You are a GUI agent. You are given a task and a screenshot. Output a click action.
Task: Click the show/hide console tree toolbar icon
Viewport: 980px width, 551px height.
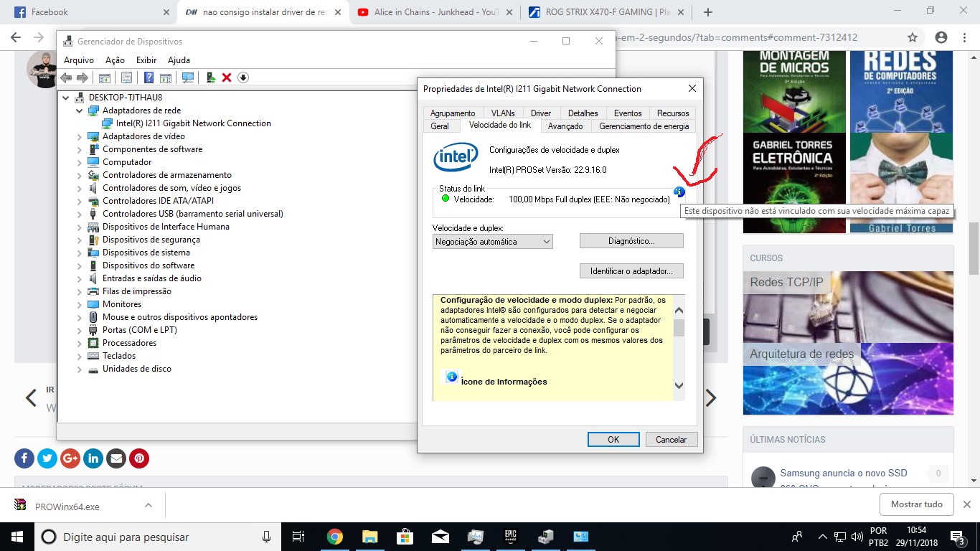(105, 77)
